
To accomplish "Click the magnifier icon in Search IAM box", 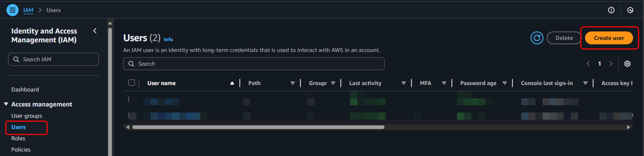I will (16, 59).
